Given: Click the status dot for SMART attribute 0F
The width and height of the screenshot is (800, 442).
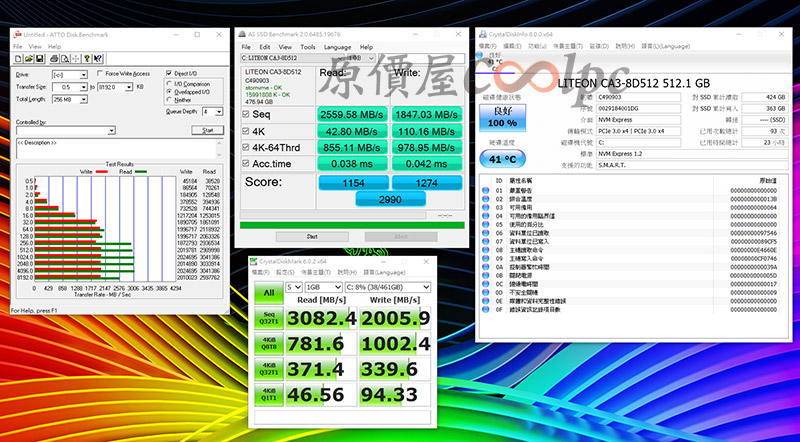Looking at the screenshot, I should click(485, 309).
